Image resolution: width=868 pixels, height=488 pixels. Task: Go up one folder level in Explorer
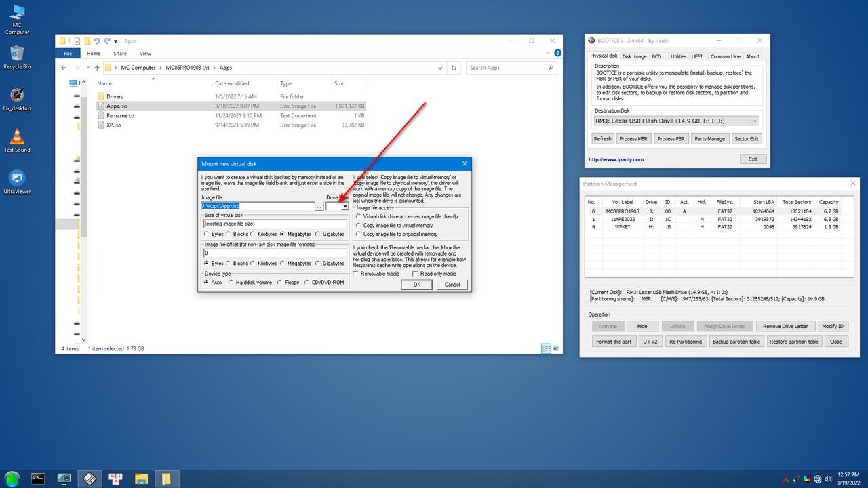tap(97, 68)
